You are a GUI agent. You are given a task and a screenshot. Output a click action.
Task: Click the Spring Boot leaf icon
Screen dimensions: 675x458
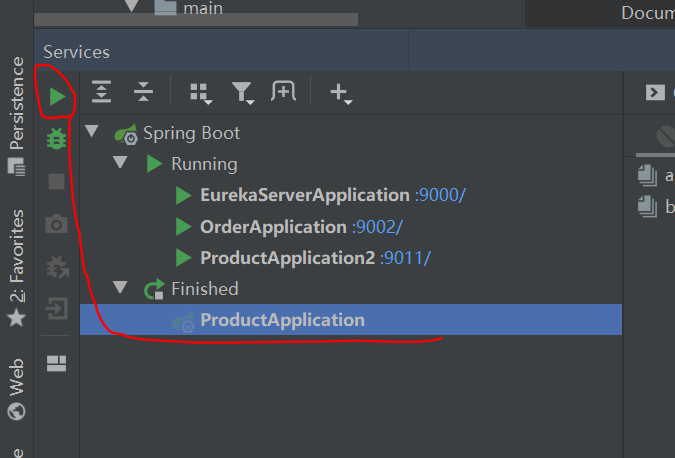tap(126, 134)
